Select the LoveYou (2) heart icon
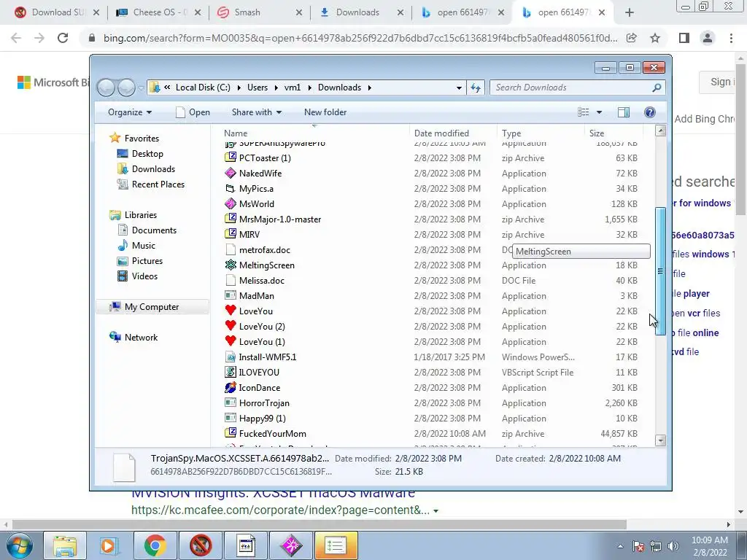 231,326
